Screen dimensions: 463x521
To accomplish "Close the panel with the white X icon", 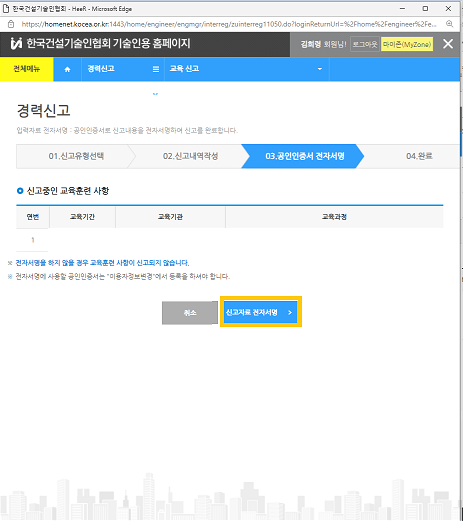I will [x=448, y=44].
